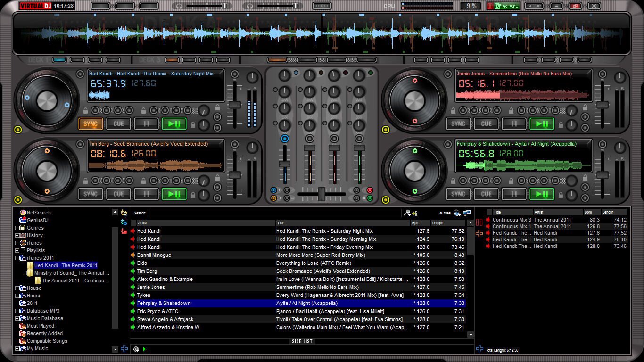Click play/pause on the Jamie Jones deck
Screen dimensions: 644x362
tap(542, 124)
